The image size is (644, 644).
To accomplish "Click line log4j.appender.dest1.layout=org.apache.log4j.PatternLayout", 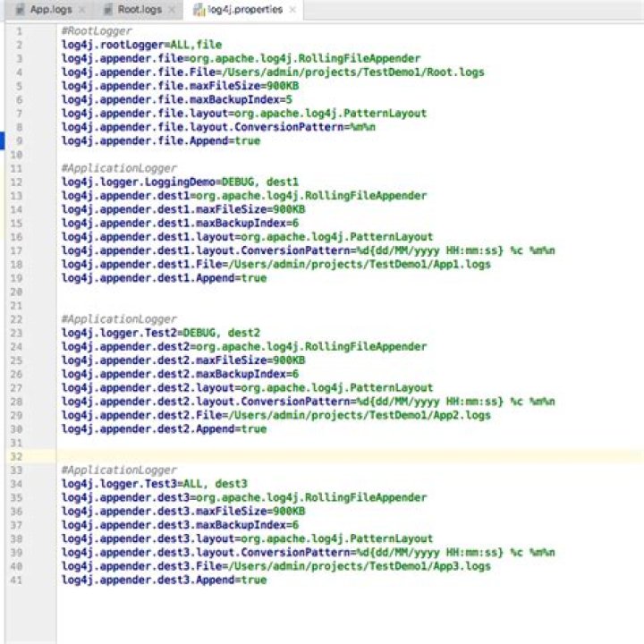I will (247, 237).
